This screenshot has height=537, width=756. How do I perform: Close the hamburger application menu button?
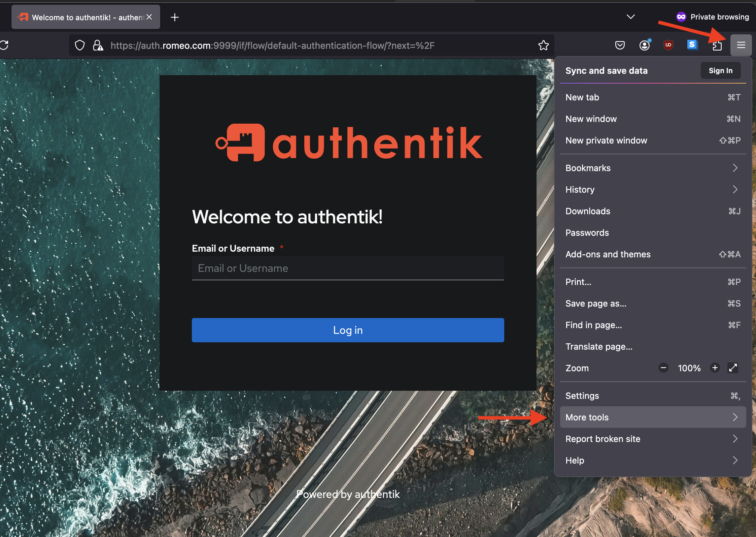click(741, 45)
